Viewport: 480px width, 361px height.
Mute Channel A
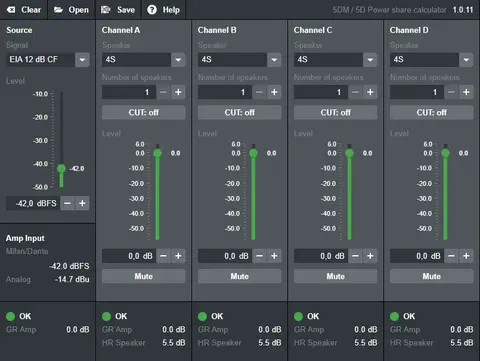click(144, 276)
